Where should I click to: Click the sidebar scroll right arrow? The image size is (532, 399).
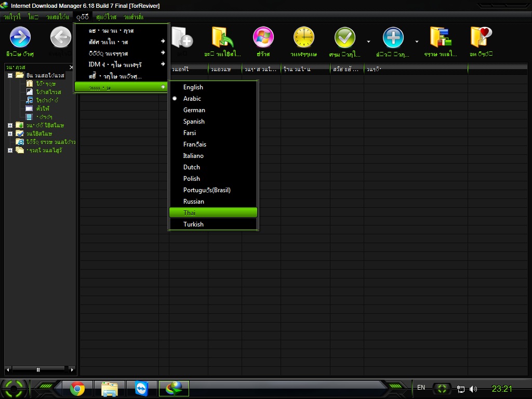71,369
